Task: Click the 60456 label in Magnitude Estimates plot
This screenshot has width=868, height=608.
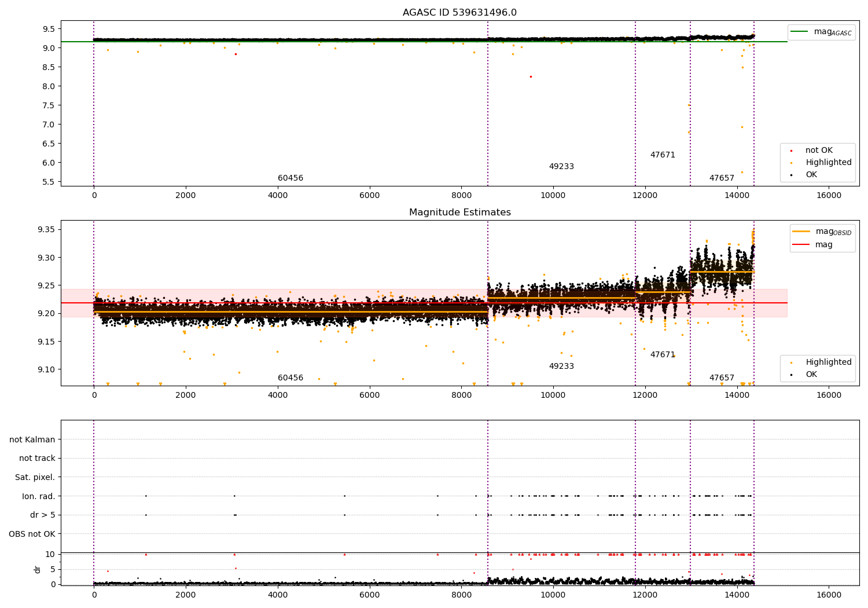Action: (290, 378)
